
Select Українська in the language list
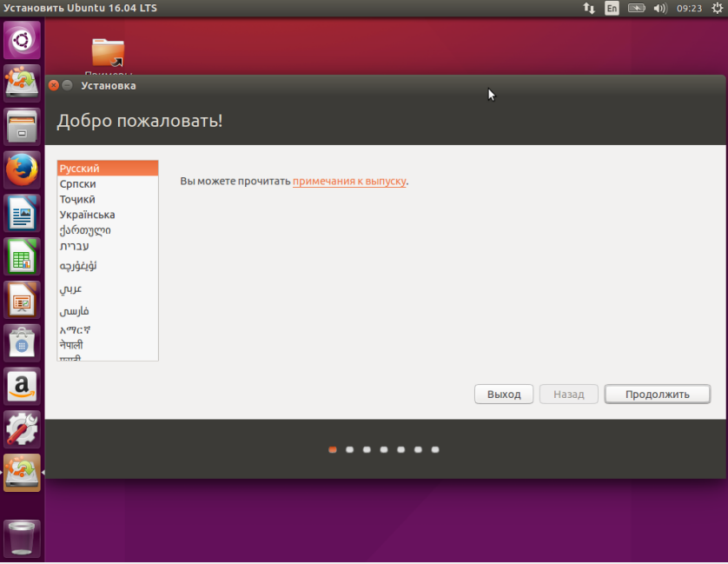(x=108, y=215)
